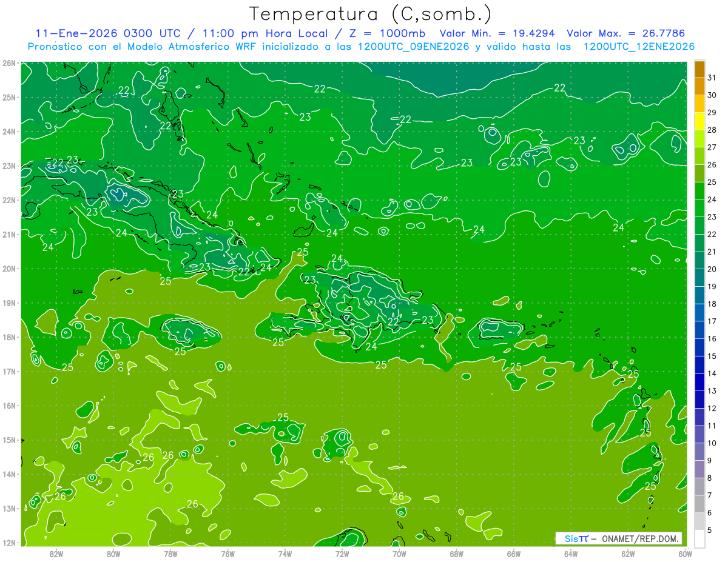
Task: Click the "70W" longitude axis label
Action: [399, 554]
